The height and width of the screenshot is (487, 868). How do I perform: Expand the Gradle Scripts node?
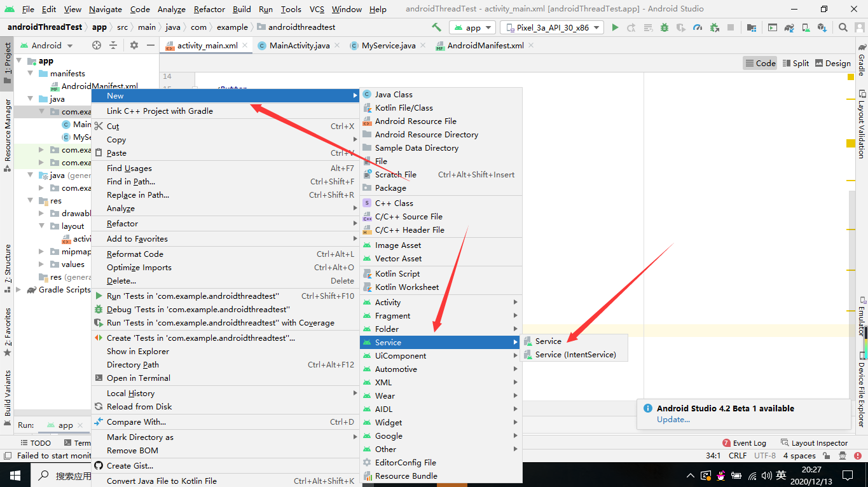[19, 290]
